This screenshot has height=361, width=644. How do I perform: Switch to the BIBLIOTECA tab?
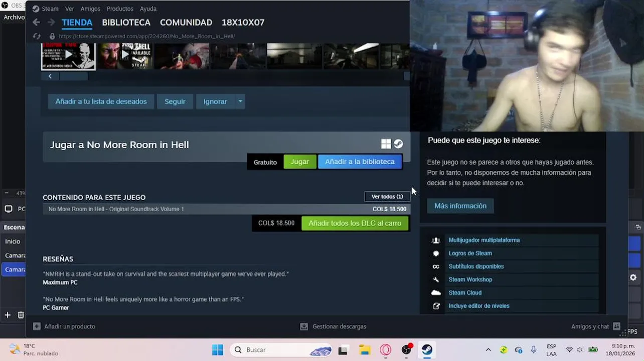(126, 23)
